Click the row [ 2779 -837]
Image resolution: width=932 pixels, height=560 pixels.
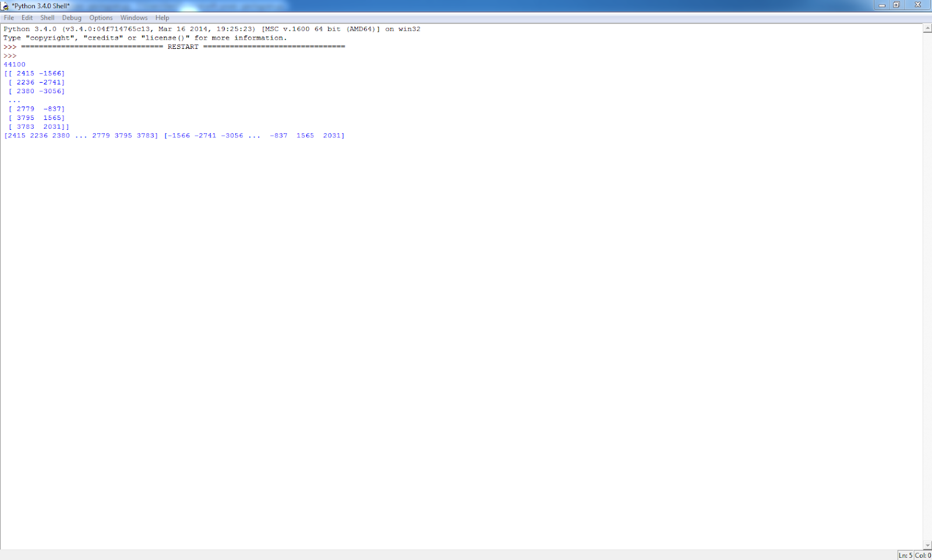36,109
